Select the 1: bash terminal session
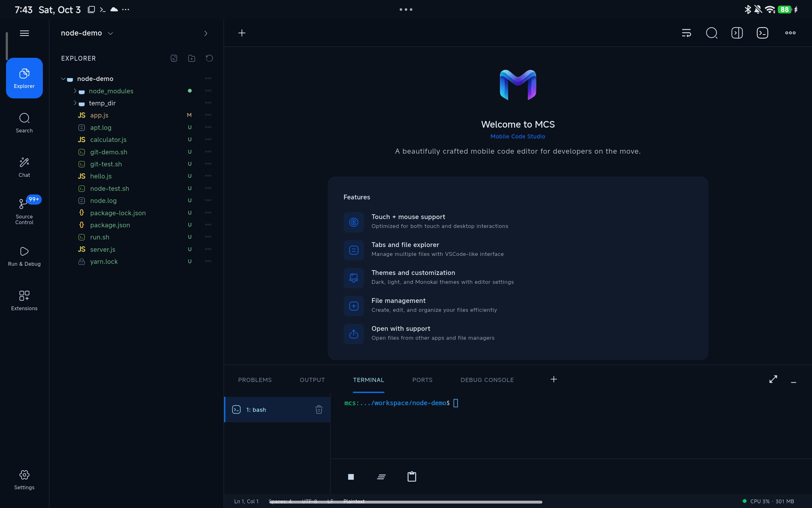The width and height of the screenshot is (812, 508). pyautogui.click(x=277, y=409)
